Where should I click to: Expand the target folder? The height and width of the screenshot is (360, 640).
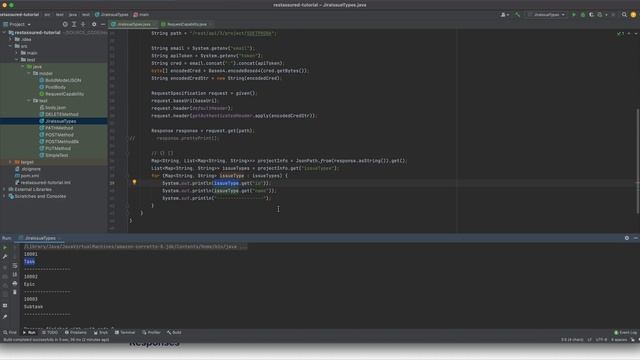pyautogui.click(x=10, y=162)
